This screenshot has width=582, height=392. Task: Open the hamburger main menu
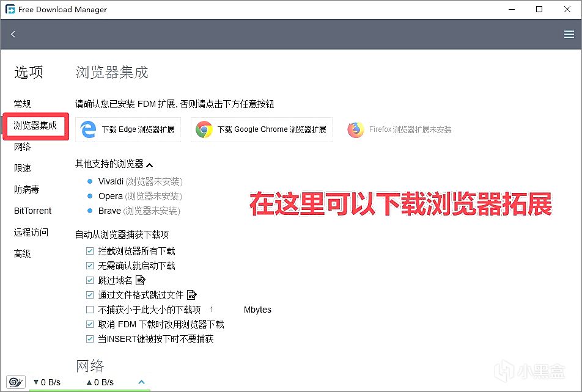click(569, 34)
